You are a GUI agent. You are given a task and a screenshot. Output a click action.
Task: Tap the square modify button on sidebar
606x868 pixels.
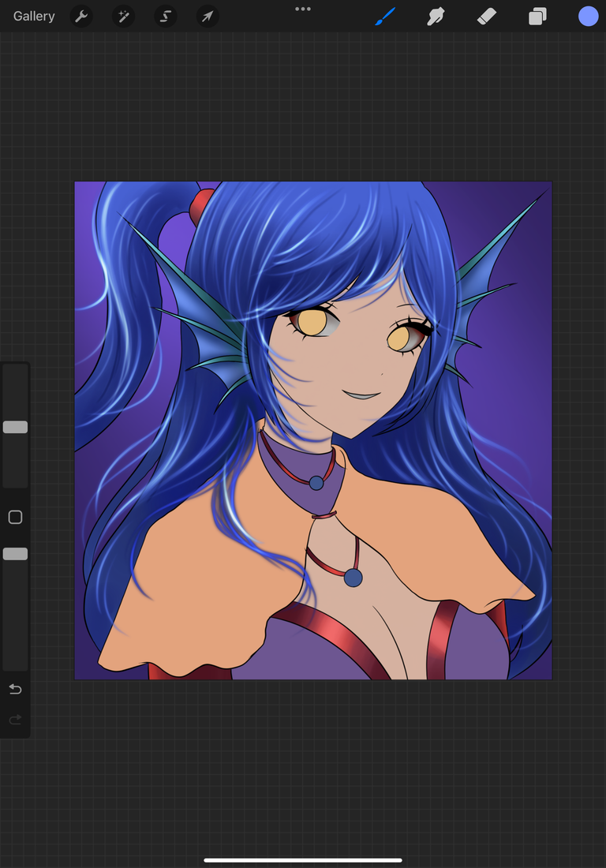click(16, 517)
